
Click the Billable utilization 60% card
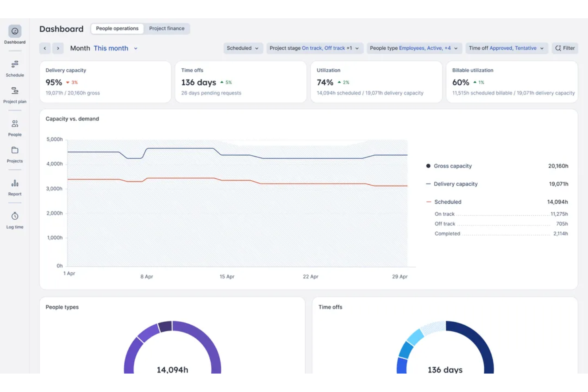[512, 82]
